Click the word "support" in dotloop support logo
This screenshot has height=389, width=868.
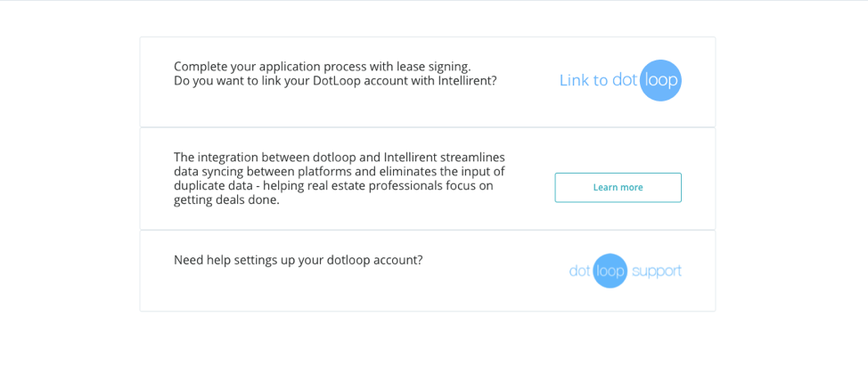(x=657, y=271)
